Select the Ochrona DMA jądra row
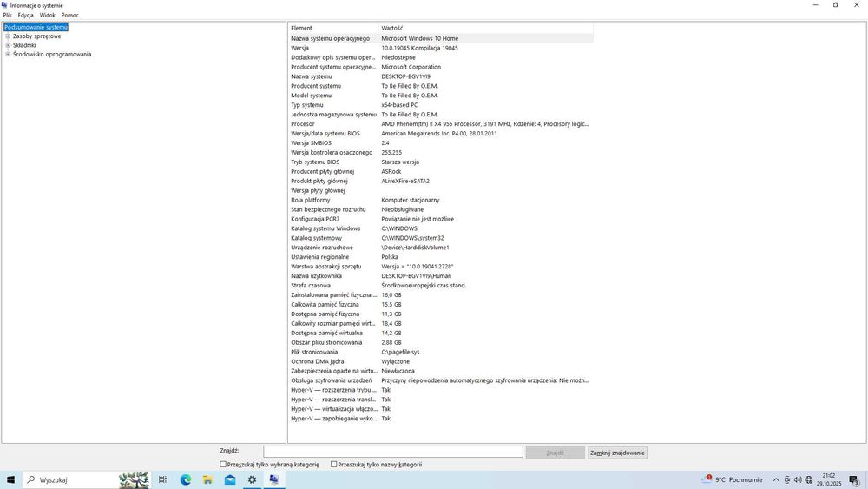 click(x=441, y=361)
